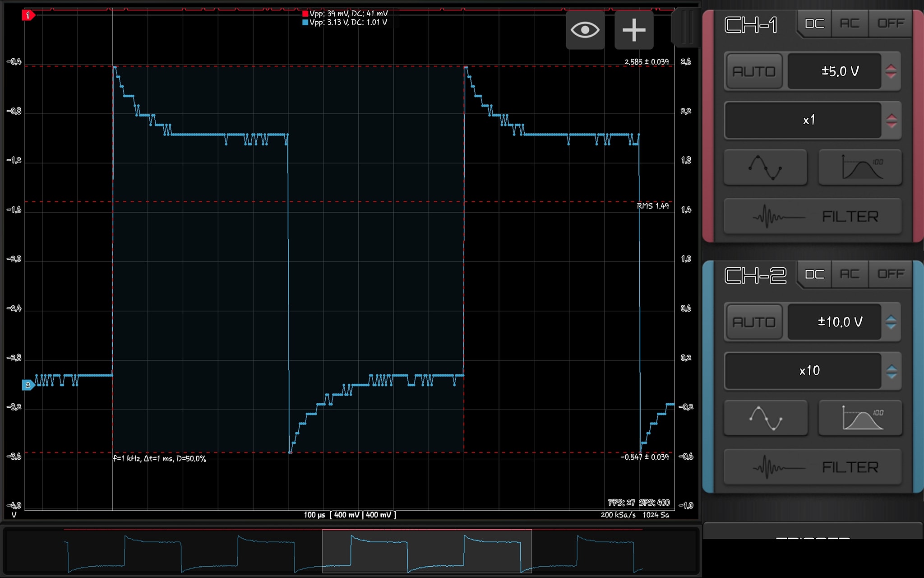Step CH-2 voltage range arrows
924x578 pixels.
pos(891,322)
